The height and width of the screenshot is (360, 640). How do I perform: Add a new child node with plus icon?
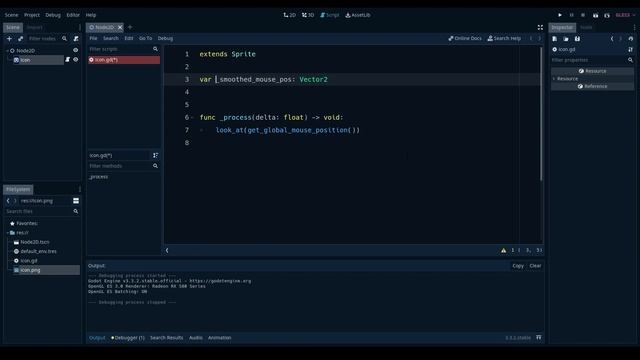9,38
